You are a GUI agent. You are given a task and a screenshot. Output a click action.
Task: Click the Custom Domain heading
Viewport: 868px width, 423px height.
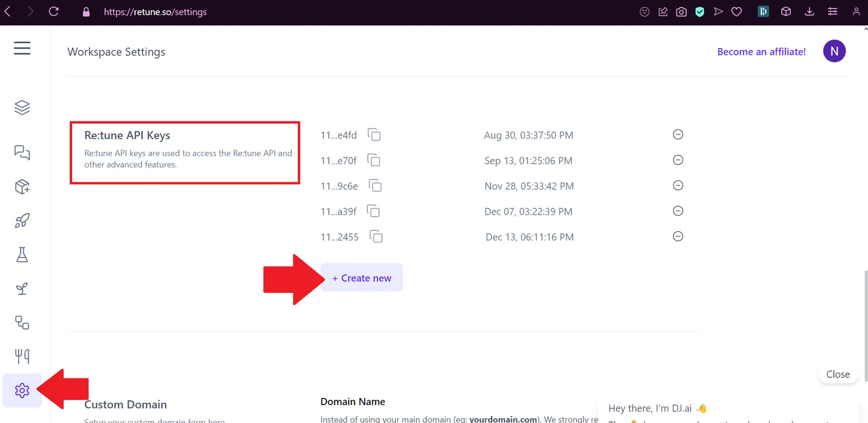coord(125,405)
